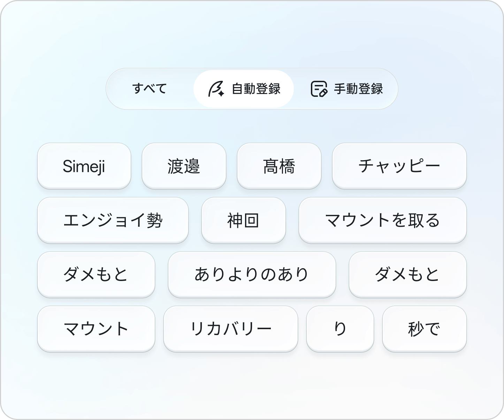The width and height of the screenshot is (504, 420).
Task: Switch to the すべて tab
Action: click(x=150, y=89)
